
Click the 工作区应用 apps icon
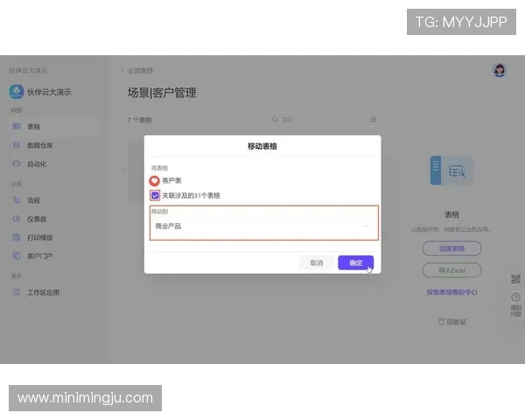tap(17, 292)
